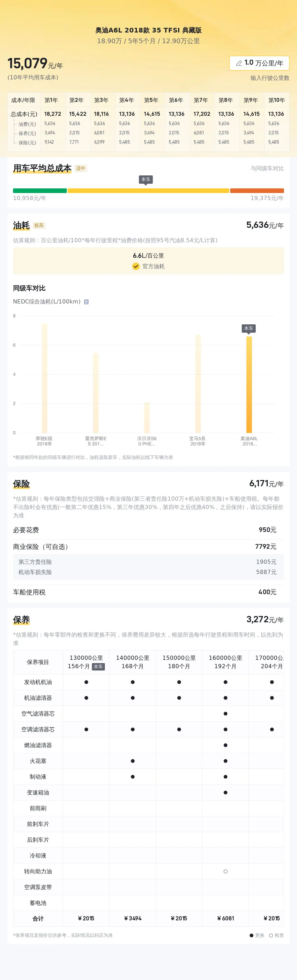Click the 火花塞 dot under 140000公里
Screen dimensions: 297x980
pos(133,761)
